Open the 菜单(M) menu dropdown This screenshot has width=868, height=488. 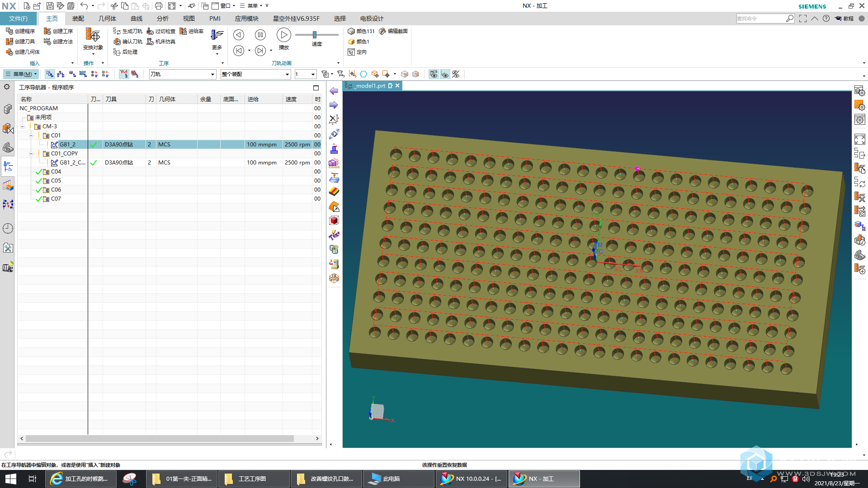click(21, 74)
